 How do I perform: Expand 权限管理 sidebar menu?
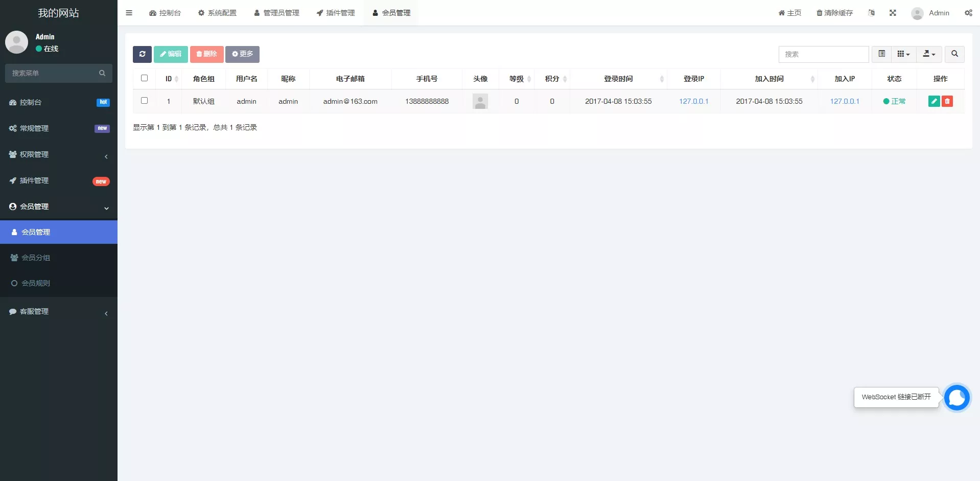pyautogui.click(x=59, y=154)
